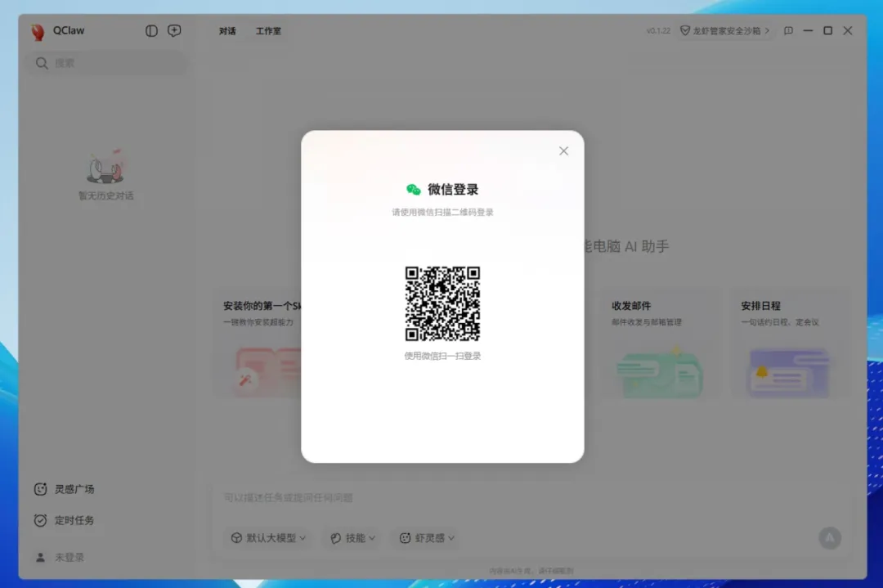Click the shield icon beside 龙虾管家安全沙箱
The image size is (883, 588).
coord(685,31)
